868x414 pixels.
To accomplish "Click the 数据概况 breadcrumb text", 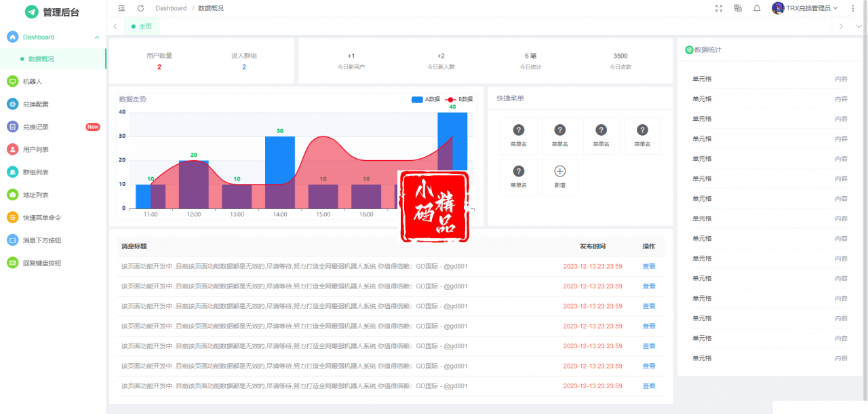I will [x=211, y=8].
